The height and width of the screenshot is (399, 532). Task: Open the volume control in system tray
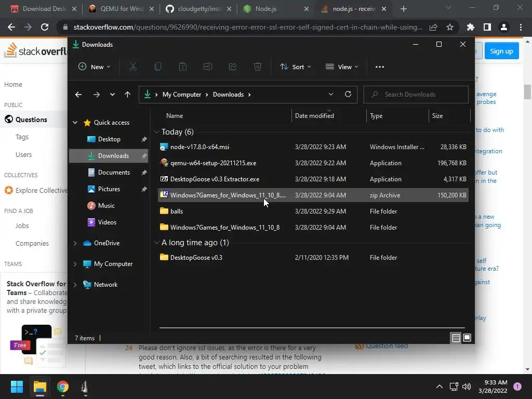467,387
